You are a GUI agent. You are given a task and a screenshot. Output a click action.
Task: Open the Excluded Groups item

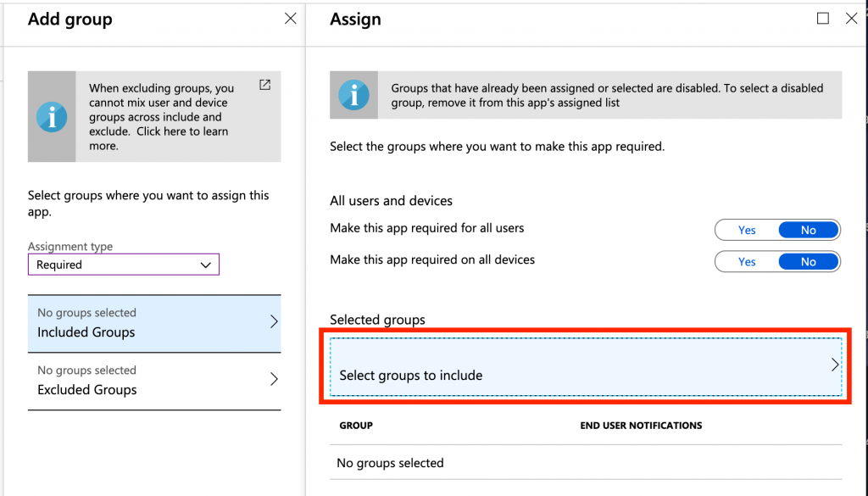[154, 381]
